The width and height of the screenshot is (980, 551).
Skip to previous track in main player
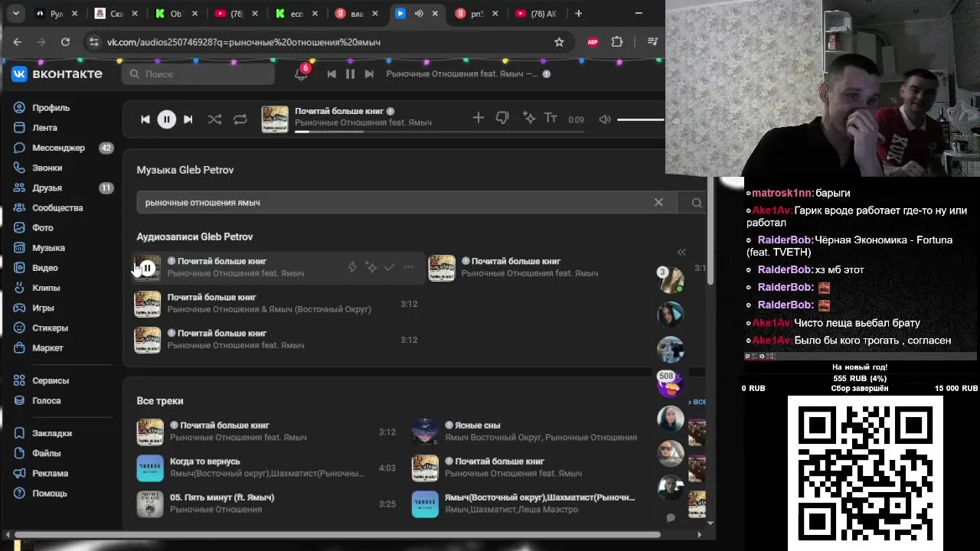click(x=145, y=119)
